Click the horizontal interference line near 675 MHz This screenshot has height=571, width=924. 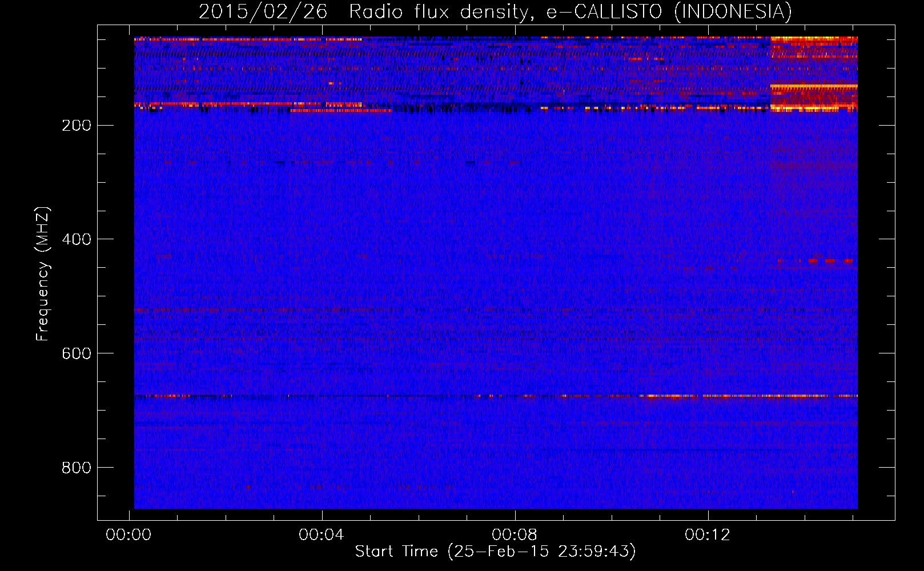(496, 396)
